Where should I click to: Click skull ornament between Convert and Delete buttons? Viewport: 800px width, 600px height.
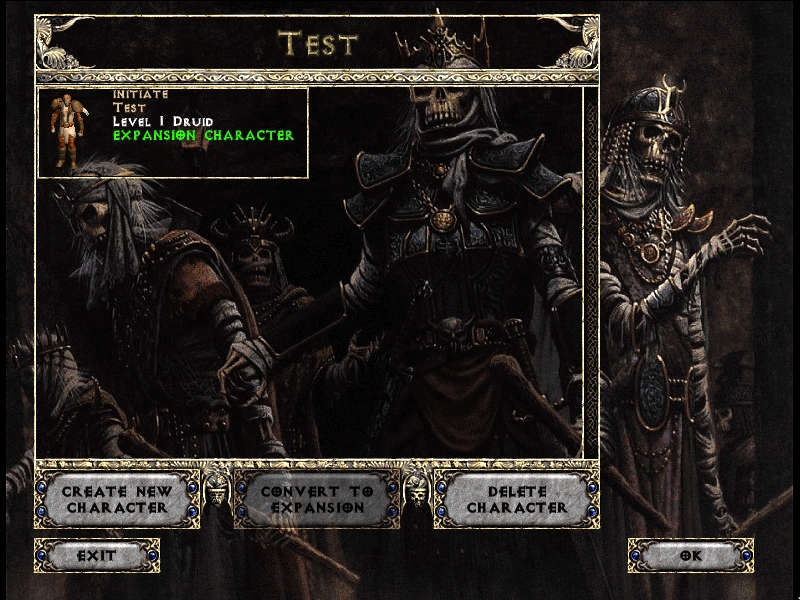pyautogui.click(x=416, y=491)
